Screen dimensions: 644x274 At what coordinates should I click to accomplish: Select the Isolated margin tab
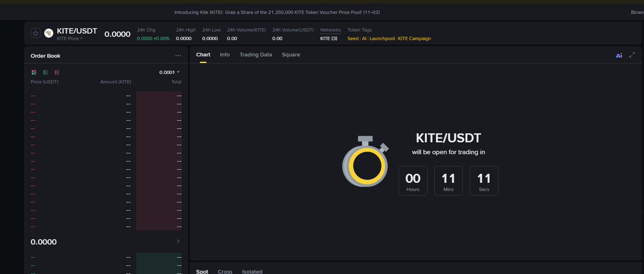pos(252,271)
